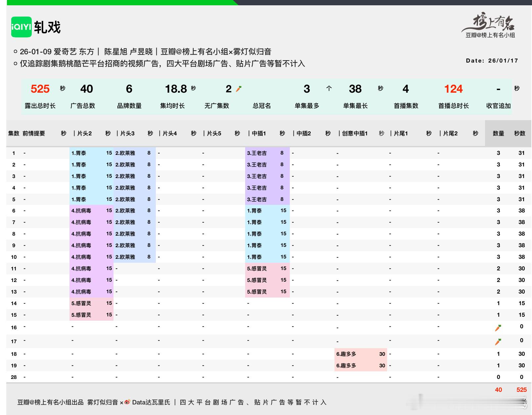Click the 片头4 column header
Screen dimensions: 532x415
point(170,133)
